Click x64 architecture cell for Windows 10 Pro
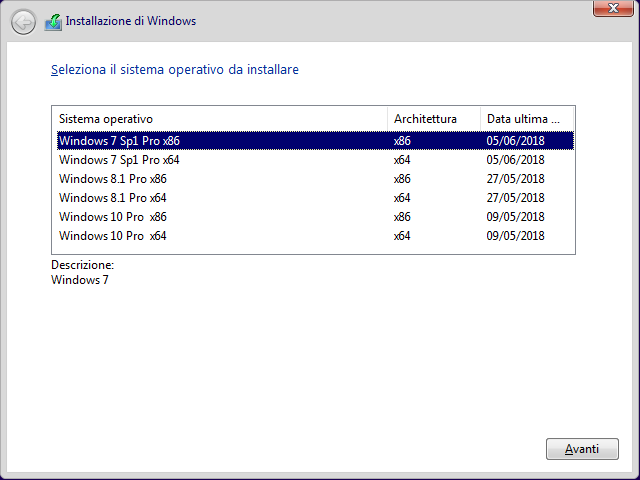 [x=402, y=236]
